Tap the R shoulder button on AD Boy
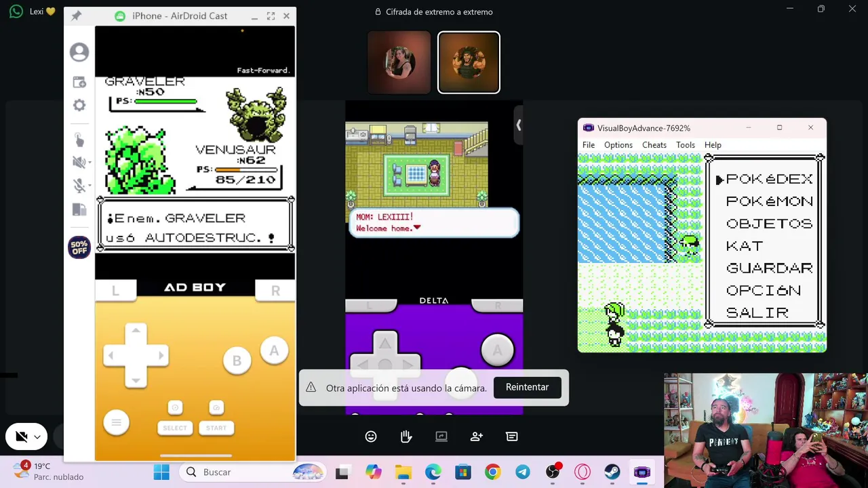 click(x=275, y=290)
